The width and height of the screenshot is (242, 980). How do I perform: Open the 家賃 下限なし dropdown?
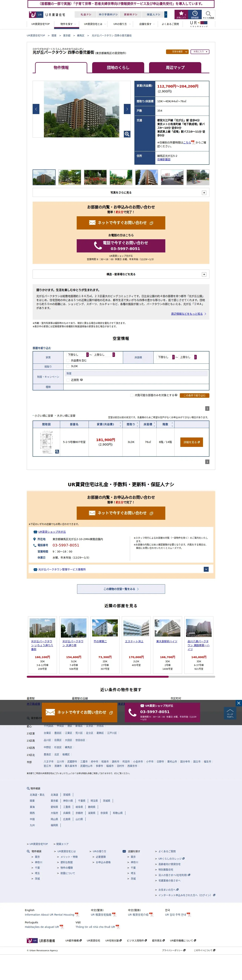77,355
